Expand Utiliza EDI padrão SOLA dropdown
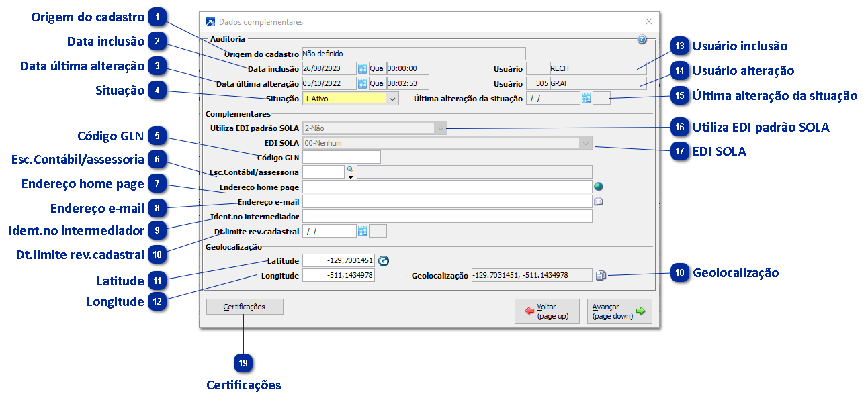The height and width of the screenshot is (404, 868). click(x=441, y=128)
